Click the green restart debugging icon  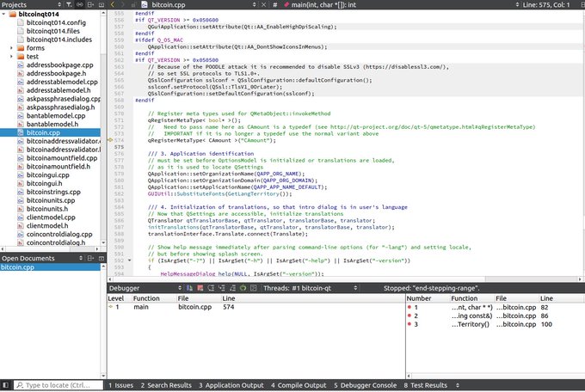click(243, 288)
